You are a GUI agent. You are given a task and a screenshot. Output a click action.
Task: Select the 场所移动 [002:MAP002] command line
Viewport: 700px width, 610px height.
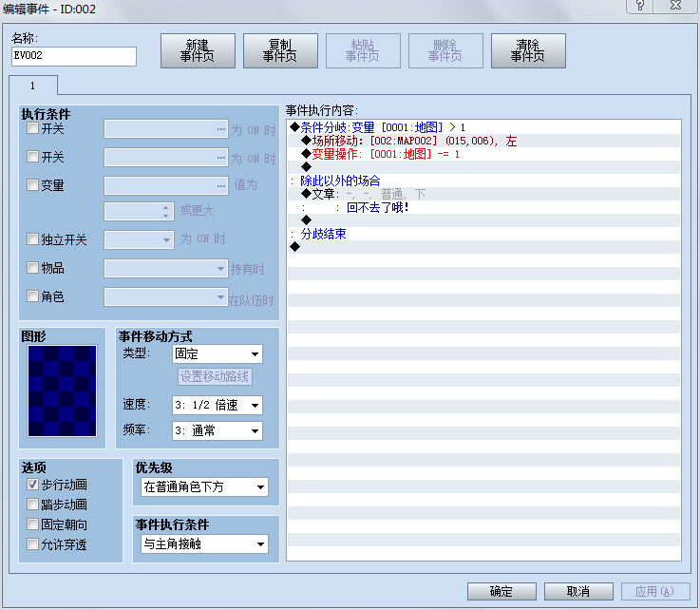(x=484, y=141)
